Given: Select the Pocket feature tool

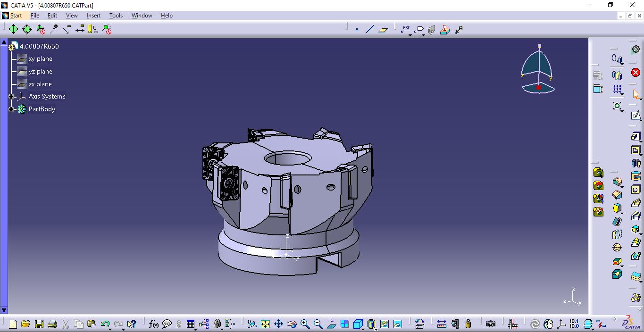Looking at the screenshot, I should (x=636, y=150).
